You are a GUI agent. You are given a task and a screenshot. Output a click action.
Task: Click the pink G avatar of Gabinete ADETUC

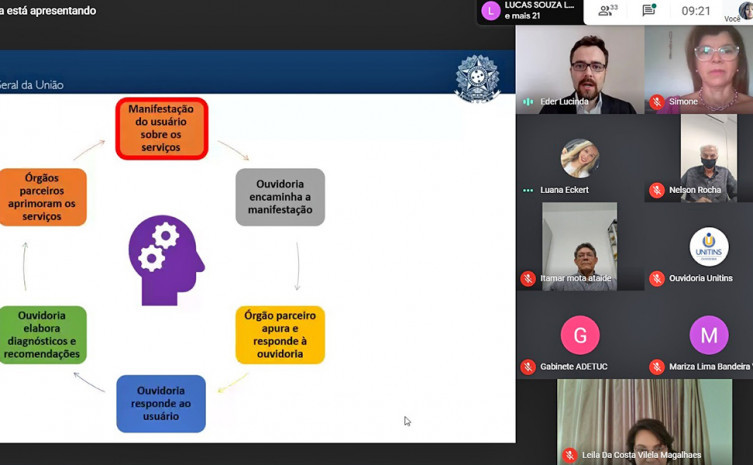pyautogui.click(x=580, y=335)
